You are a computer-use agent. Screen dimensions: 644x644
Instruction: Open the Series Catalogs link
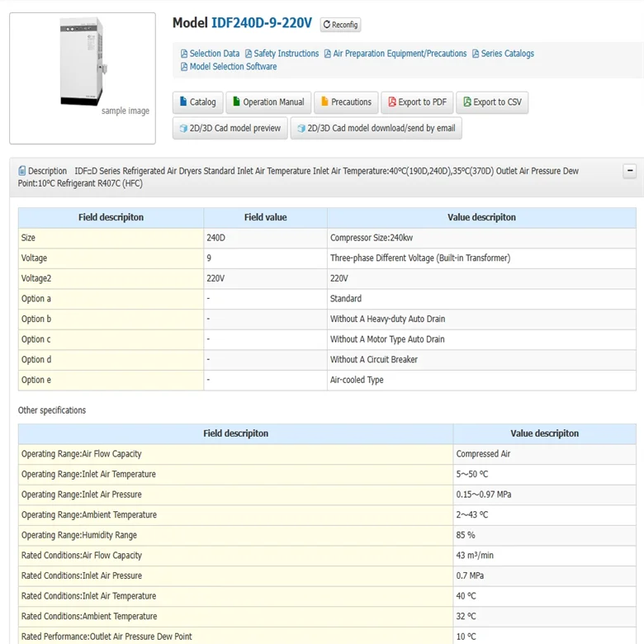507,54
